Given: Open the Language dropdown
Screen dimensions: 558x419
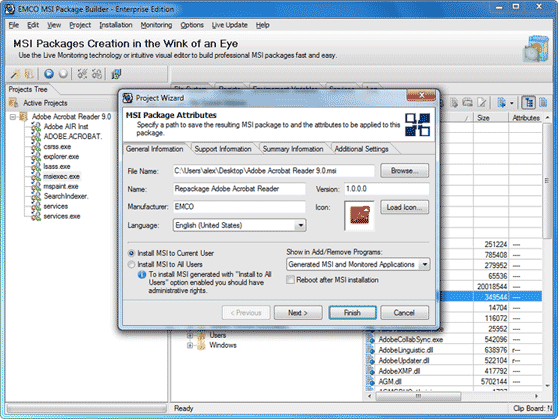Looking at the screenshot, I should [x=301, y=225].
